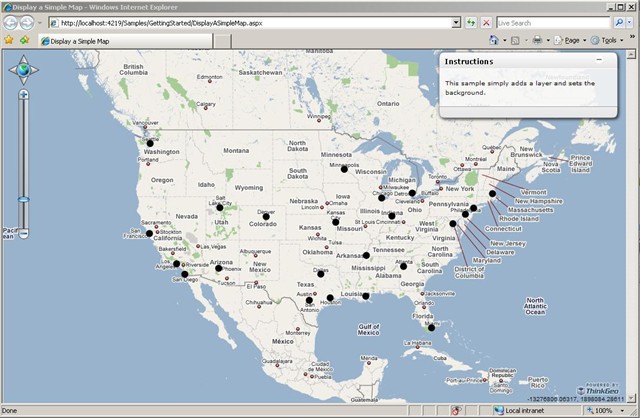
Task: Click the green Refresh button
Action: click(471, 23)
